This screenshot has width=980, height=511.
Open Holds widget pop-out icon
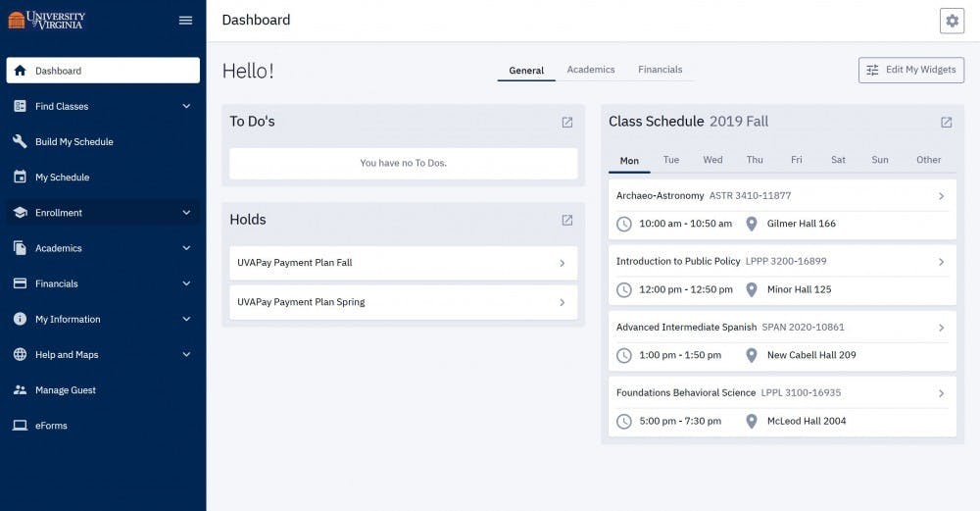[567, 220]
